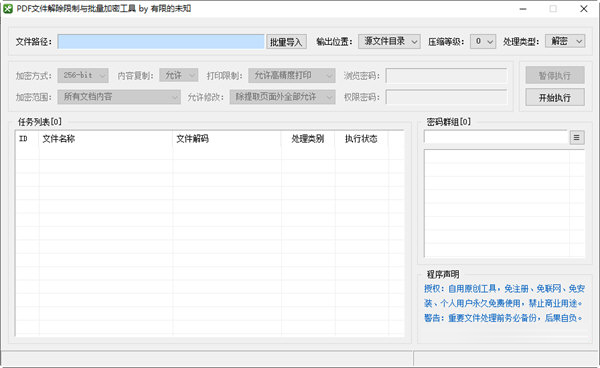Click the password group list box

click(504, 204)
